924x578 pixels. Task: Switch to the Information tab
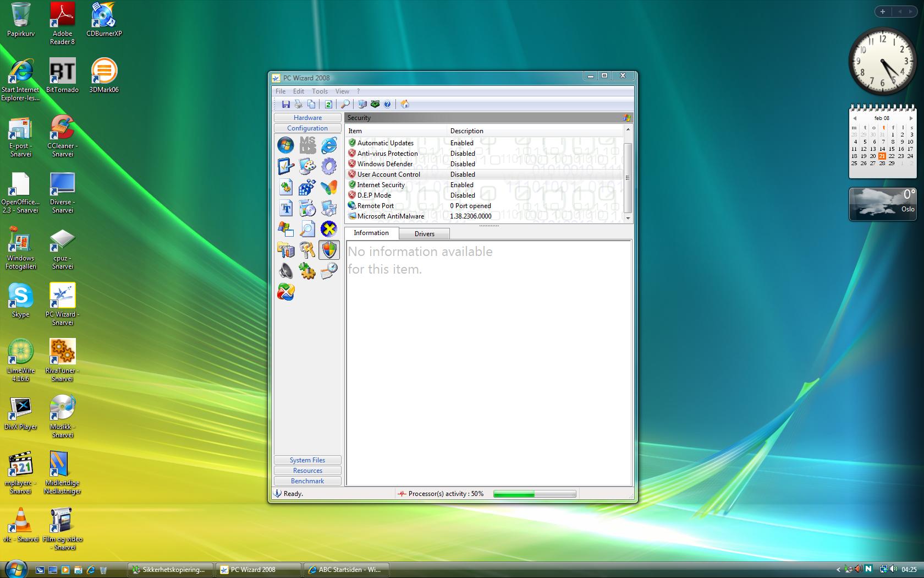371,233
